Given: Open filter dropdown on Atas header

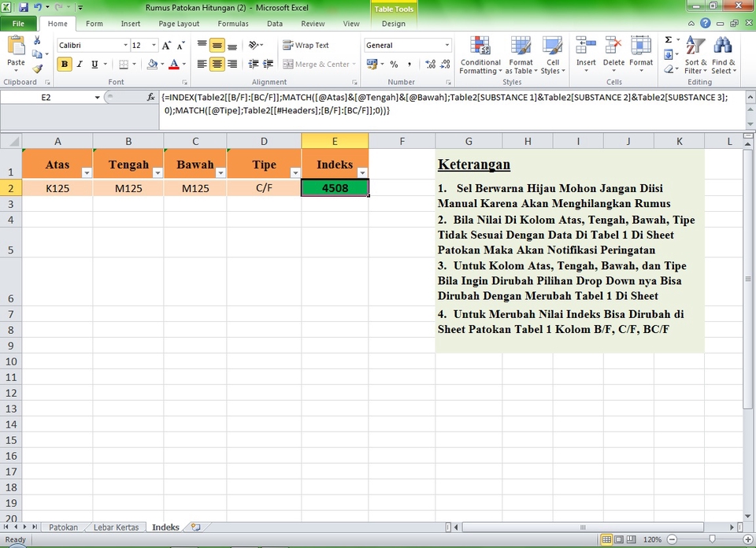Looking at the screenshot, I should tap(87, 172).
